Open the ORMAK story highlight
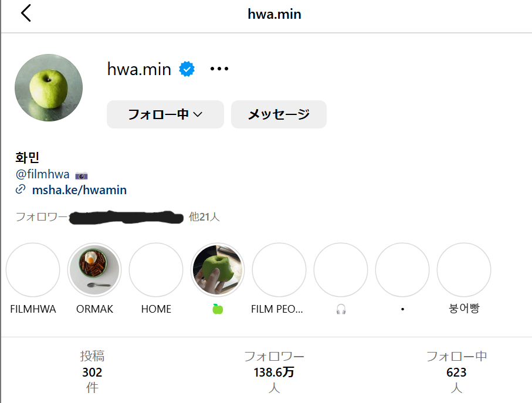Viewport: 532px width, 403px height. click(x=94, y=270)
